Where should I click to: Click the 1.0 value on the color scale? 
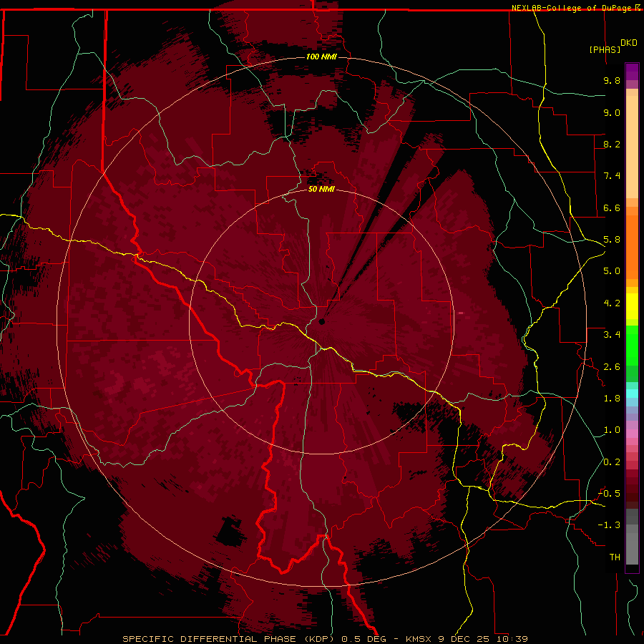pyautogui.click(x=612, y=430)
